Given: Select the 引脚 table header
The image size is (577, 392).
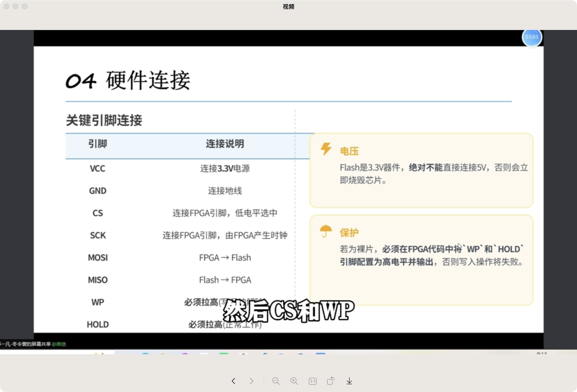Looking at the screenshot, I should point(97,143).
